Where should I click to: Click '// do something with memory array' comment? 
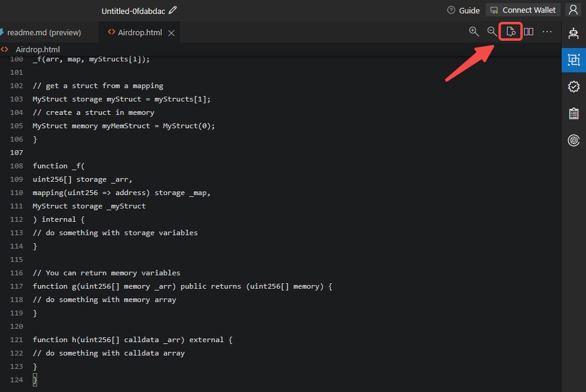pos(105,300)
